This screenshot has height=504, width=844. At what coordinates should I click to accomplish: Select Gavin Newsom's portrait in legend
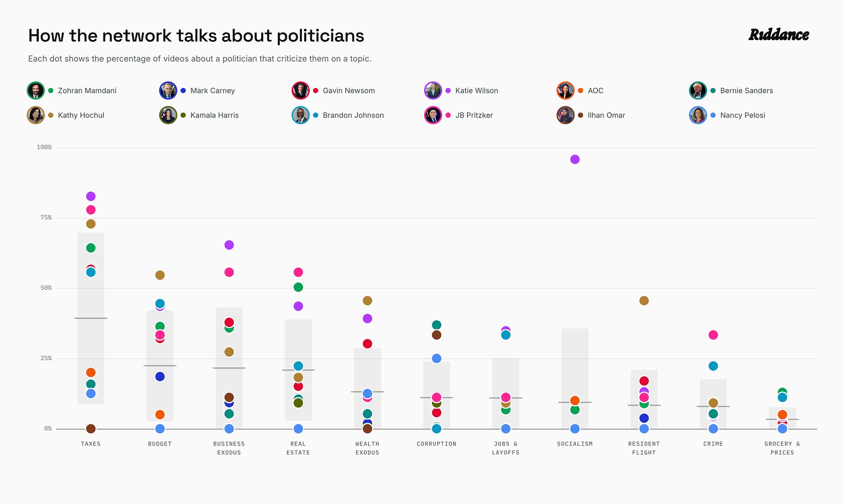click(x=301, y=90)
